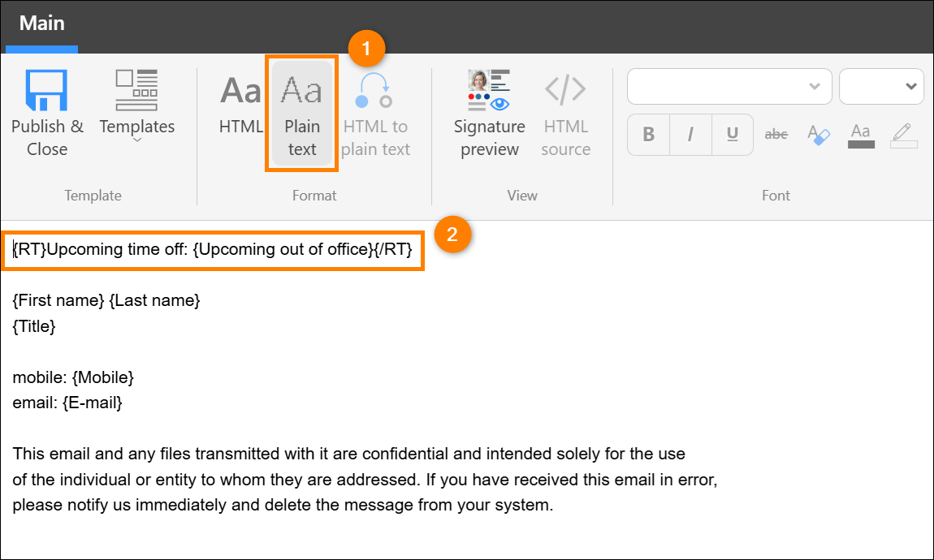Click the Templates button

[x=136, y=101]
